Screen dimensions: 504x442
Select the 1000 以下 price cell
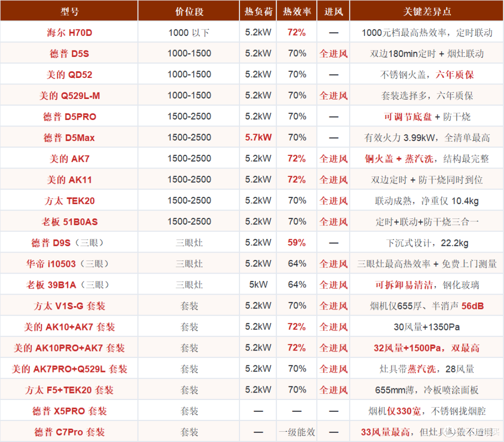coord(189,33)
